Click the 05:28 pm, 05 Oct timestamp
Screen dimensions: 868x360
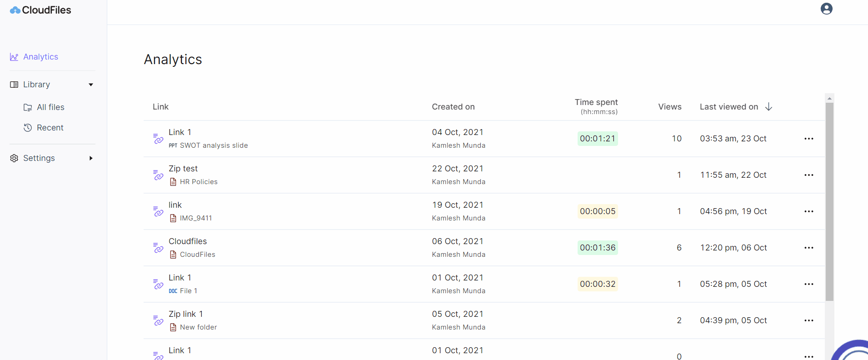pos(733,284)
